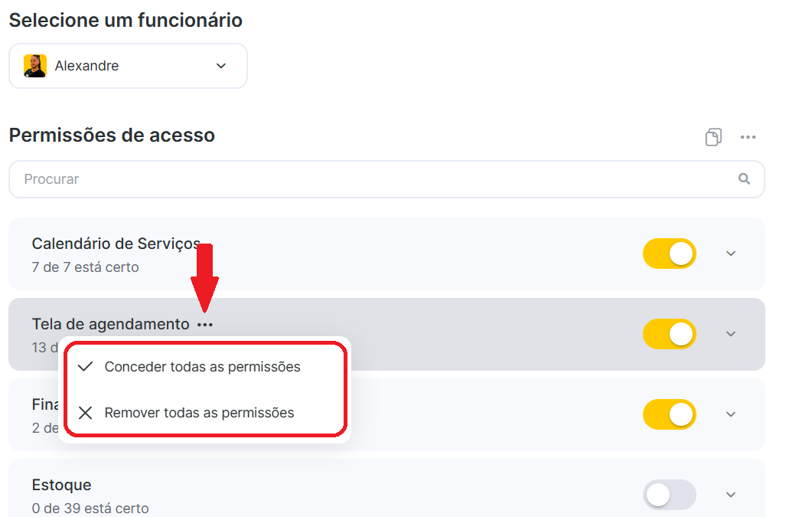The height and width of the screenshot is (517, 812).
Task: Click the X icon for Remover
Action: click(85, 413)
